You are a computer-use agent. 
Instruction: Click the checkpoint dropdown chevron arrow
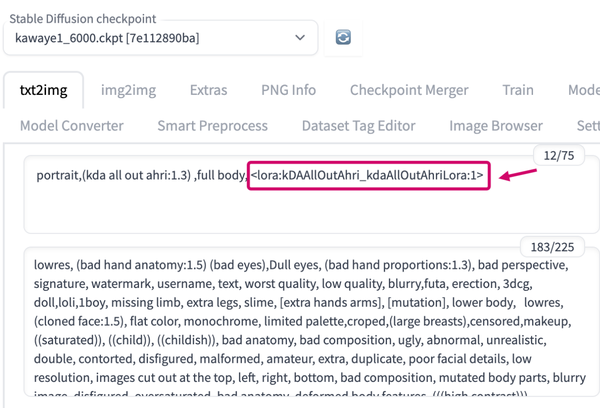pos(300,38)
